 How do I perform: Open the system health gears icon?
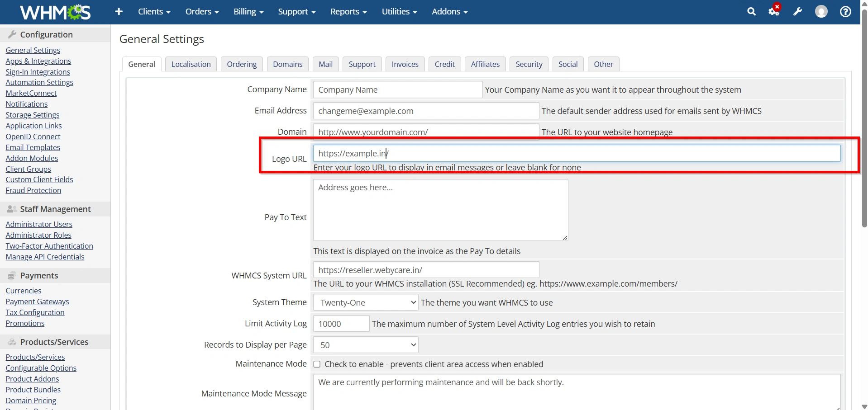click(774, 11)
